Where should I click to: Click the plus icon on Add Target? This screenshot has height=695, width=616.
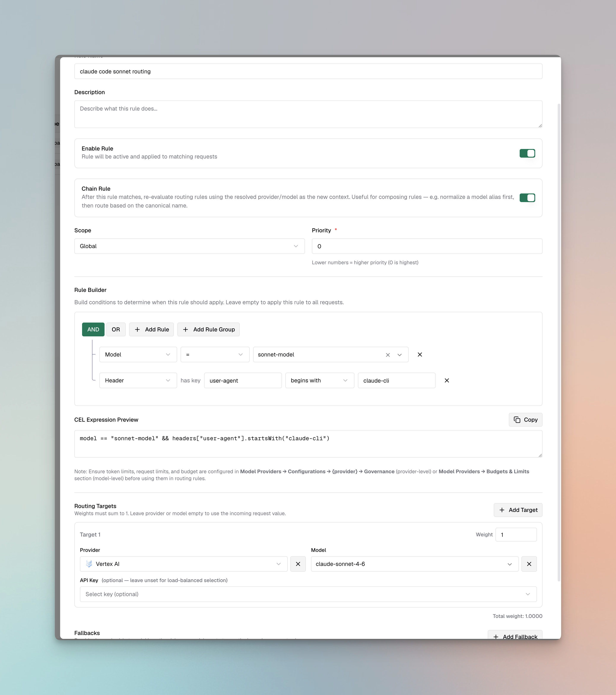502,510
